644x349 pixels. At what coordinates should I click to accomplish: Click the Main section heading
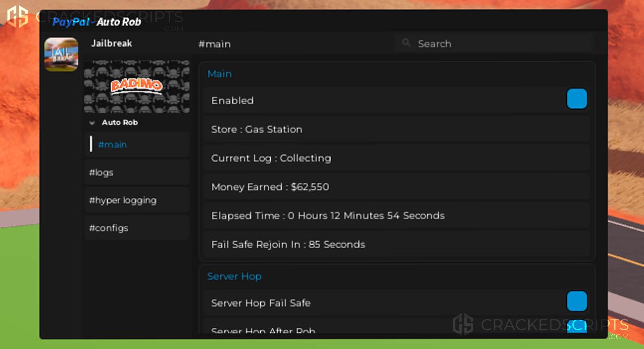[219, 74]
